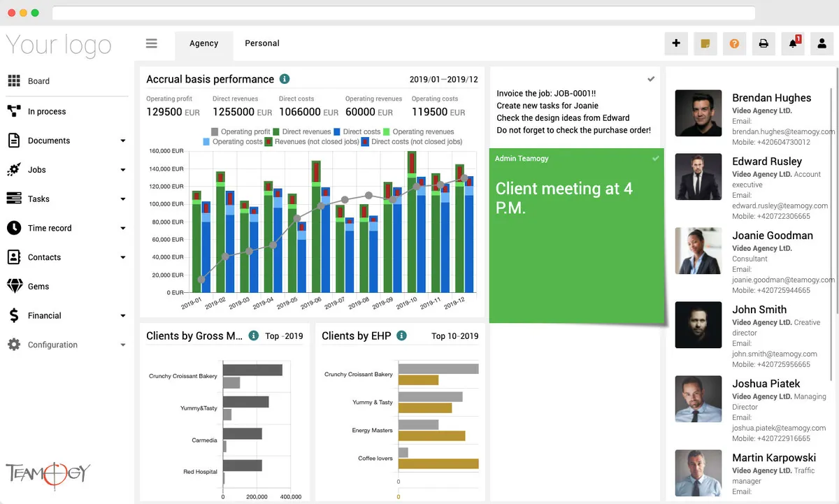This screenshot has width=839, height=504.
Task: Open Brendan Hughes contact name
Action: point(772,98)
